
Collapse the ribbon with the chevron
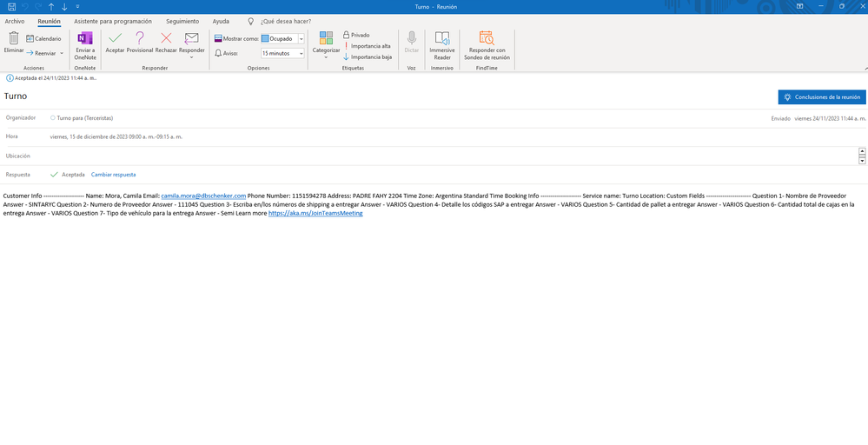865,68
